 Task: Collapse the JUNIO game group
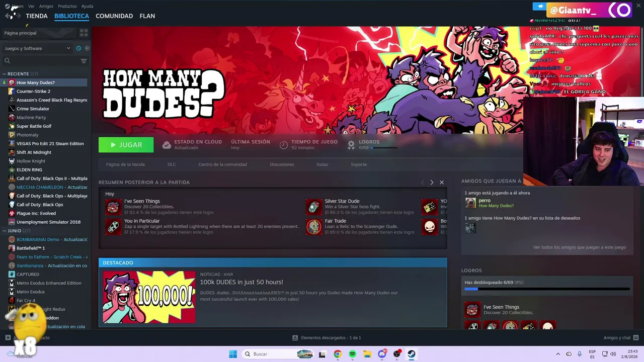click(x=5, y=231)
